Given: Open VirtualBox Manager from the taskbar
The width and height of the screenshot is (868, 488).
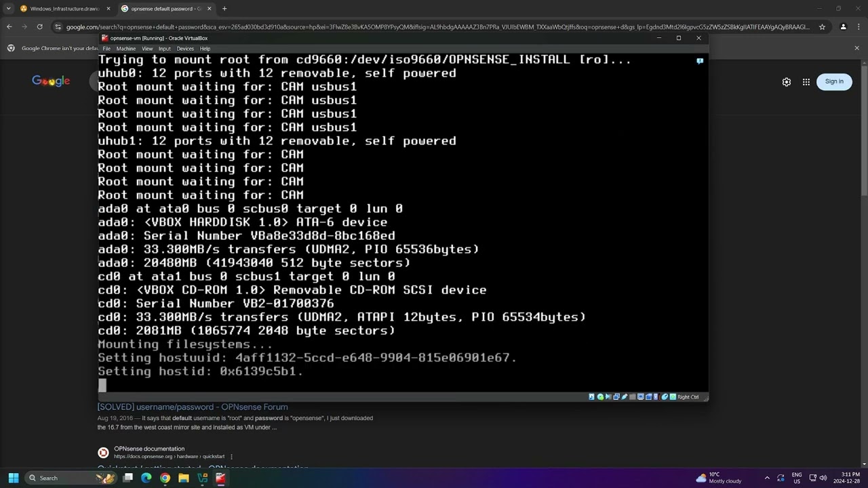Looking at the screenshot, I should pos(202,478).
